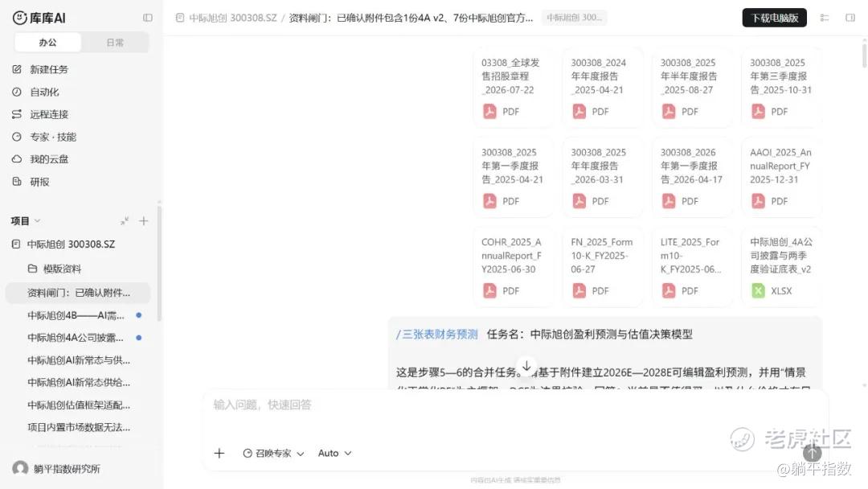Click the edit icon beside 新建任务
Image resolution: width=868 pixels, height=489 pixels.
(x=17, y=69)
